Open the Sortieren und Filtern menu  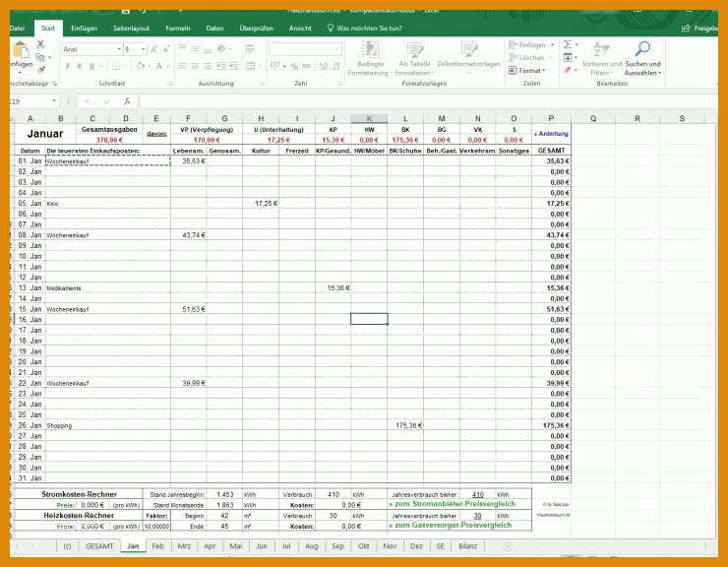click(601, 58)
